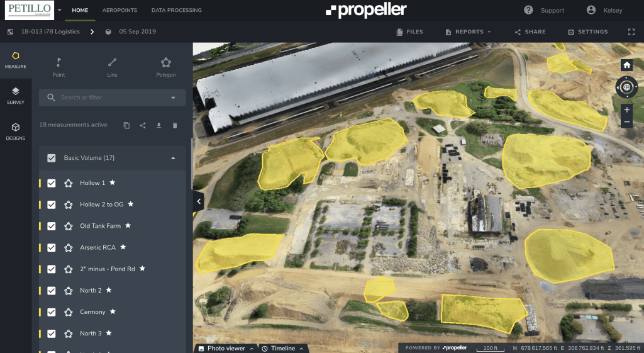Open the Designs sidebar panel
644x353 pixels.
[x=16, y=131]
